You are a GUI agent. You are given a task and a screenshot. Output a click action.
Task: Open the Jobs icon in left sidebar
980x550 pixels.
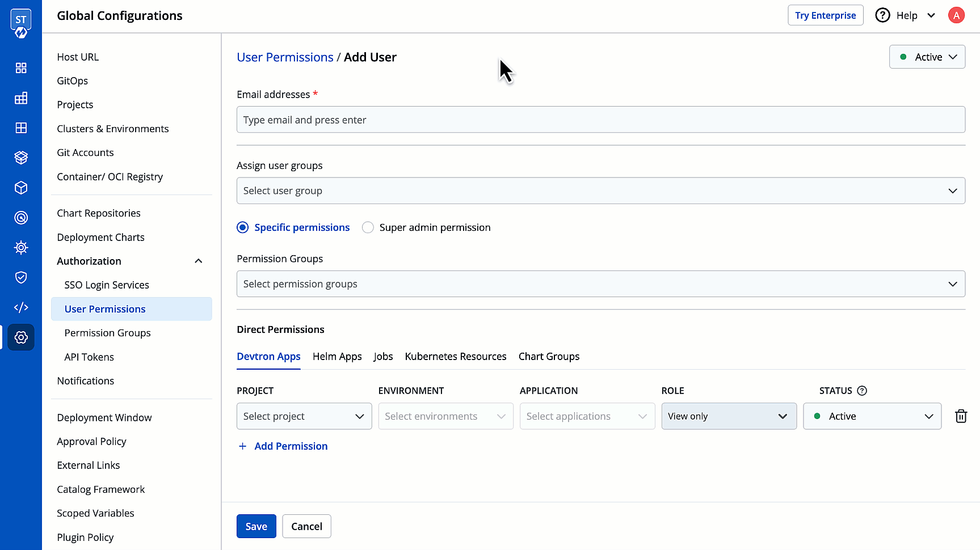pyautogui.click(x=21, y=98)
